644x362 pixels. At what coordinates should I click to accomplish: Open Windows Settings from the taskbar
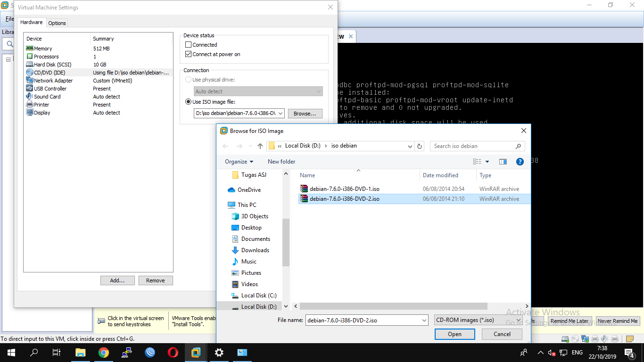[x=219, y=353]
